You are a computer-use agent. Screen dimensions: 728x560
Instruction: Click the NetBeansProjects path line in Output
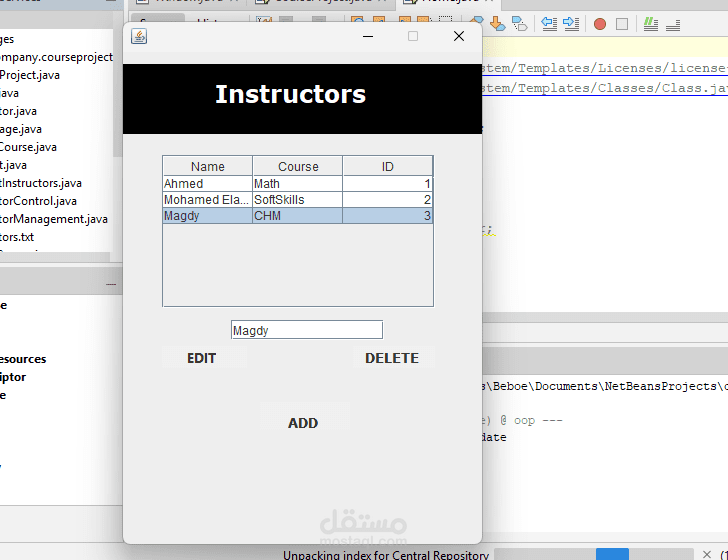tap(604, 386)
